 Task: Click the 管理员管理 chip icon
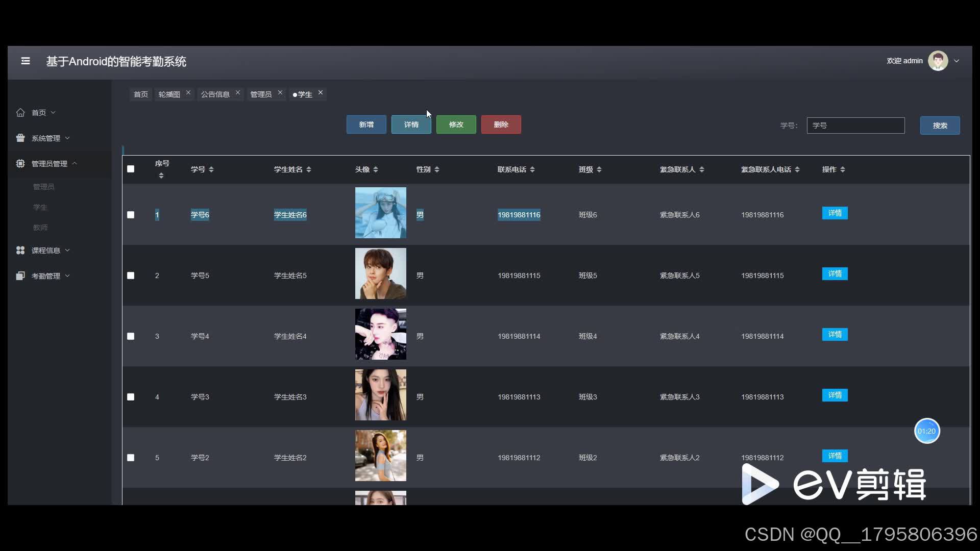click(x=20, y=164)
